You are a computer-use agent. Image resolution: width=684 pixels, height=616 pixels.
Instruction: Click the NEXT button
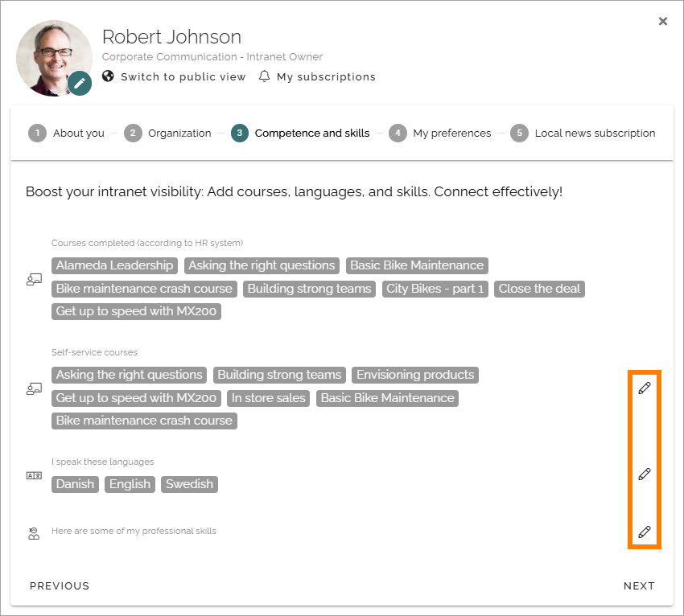pyautogui.click(x=639, y=586)
